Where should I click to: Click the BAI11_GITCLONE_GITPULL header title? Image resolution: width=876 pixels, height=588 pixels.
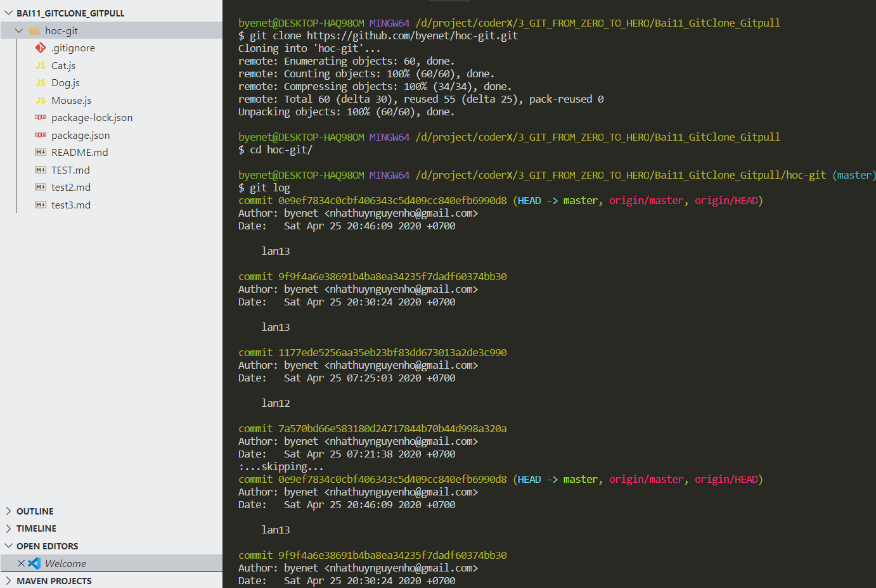coord(70,13)
